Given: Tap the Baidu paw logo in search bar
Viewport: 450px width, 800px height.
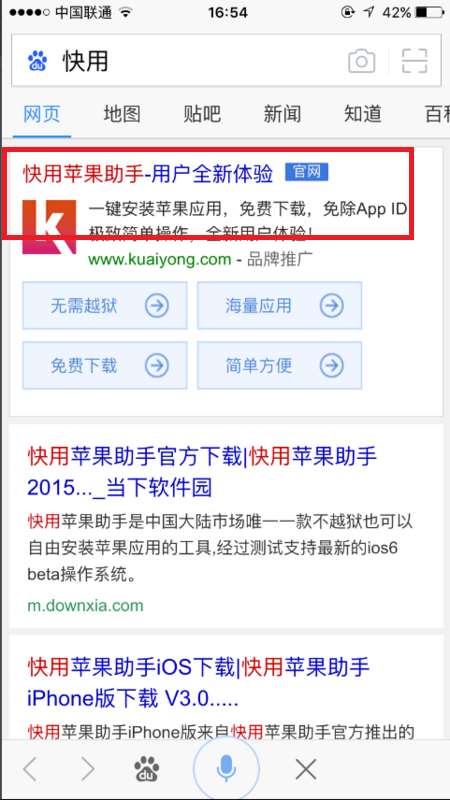Looking at the screenshot, I should pos(37,62).
